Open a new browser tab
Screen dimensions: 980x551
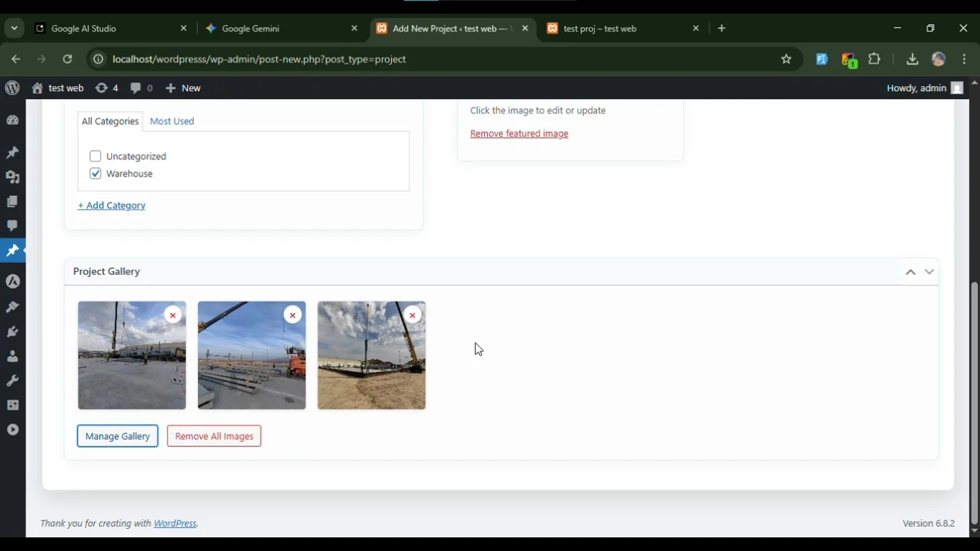[x=722, y=29]
